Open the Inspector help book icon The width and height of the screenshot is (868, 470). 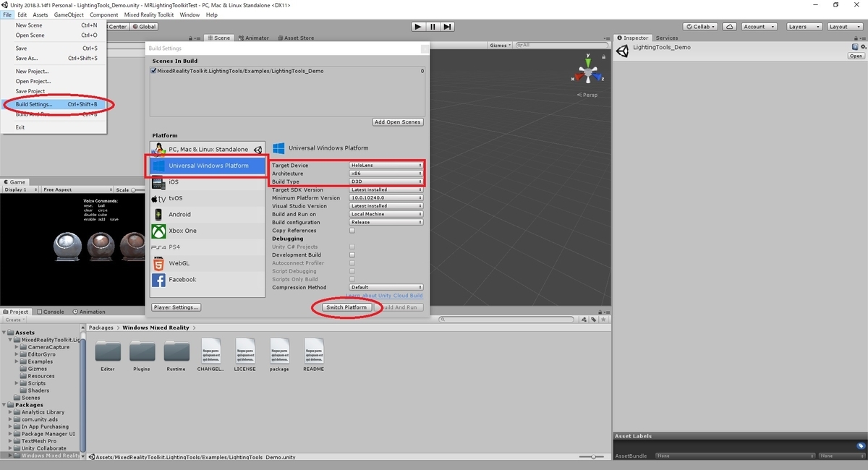pyautogui.click(x=855, y=47)
